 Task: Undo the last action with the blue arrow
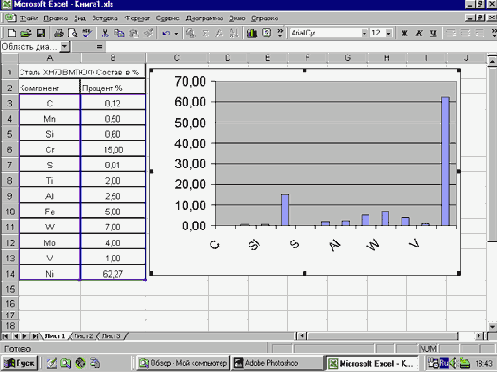[166, 33]
